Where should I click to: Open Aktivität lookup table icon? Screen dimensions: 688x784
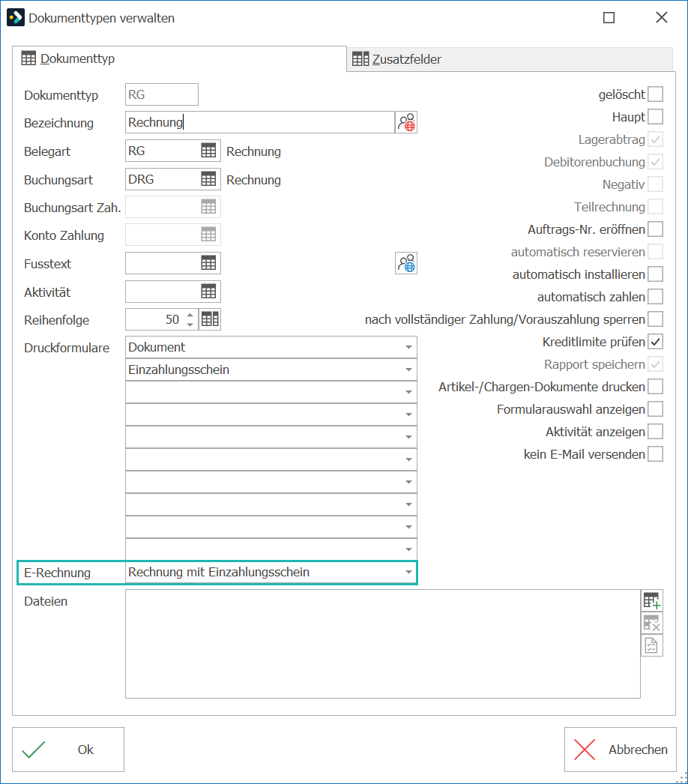208,292
